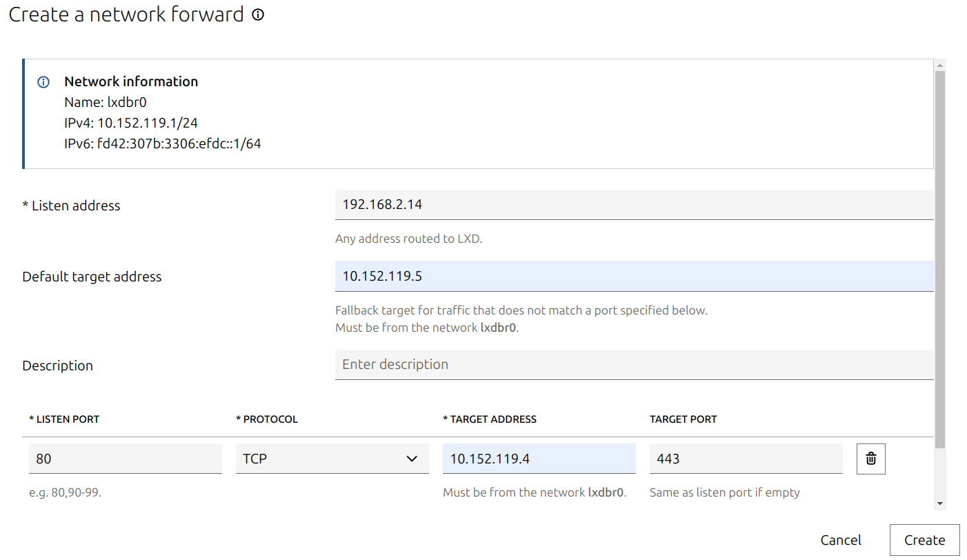Click the Default target address input
This screenshot has height=560, width=967.
click(x=634, y=276)
